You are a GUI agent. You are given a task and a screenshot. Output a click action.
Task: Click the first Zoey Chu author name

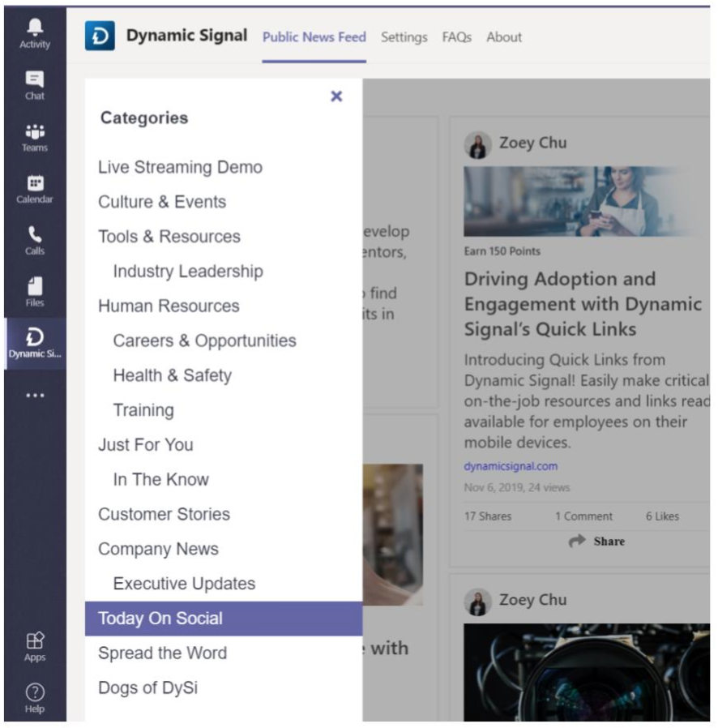pos(532,143)
